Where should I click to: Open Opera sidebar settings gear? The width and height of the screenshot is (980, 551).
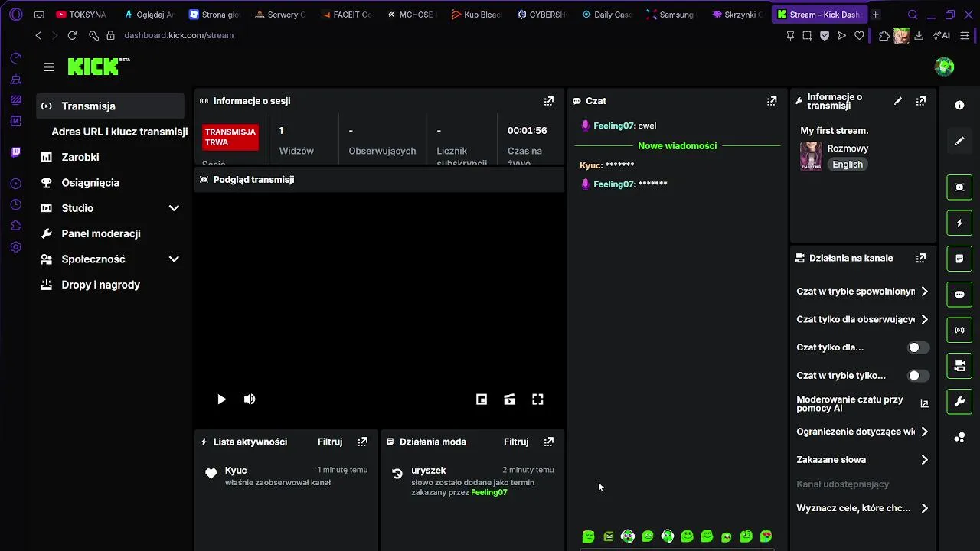coord(16,247)
